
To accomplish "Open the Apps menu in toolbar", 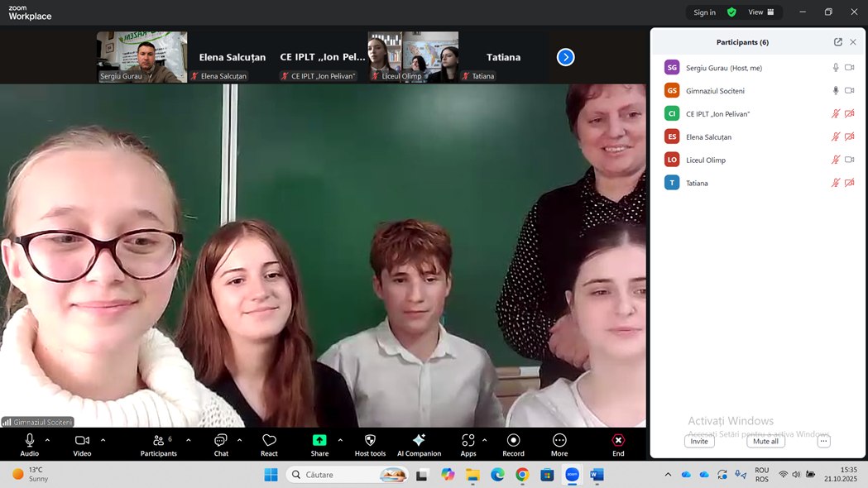I will pos(468,440).
